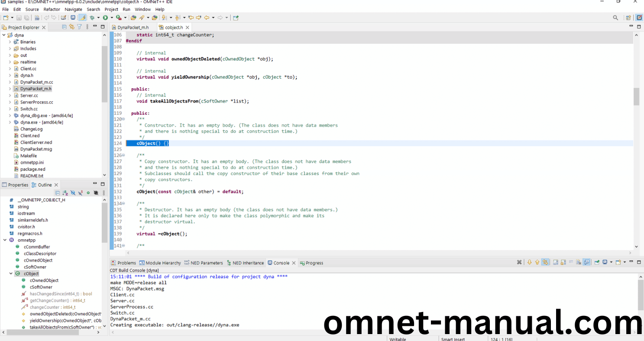Switch to the DynaPacket_m.h editor tab
This screenshot has height=341, width=644.
coord(133,27)
